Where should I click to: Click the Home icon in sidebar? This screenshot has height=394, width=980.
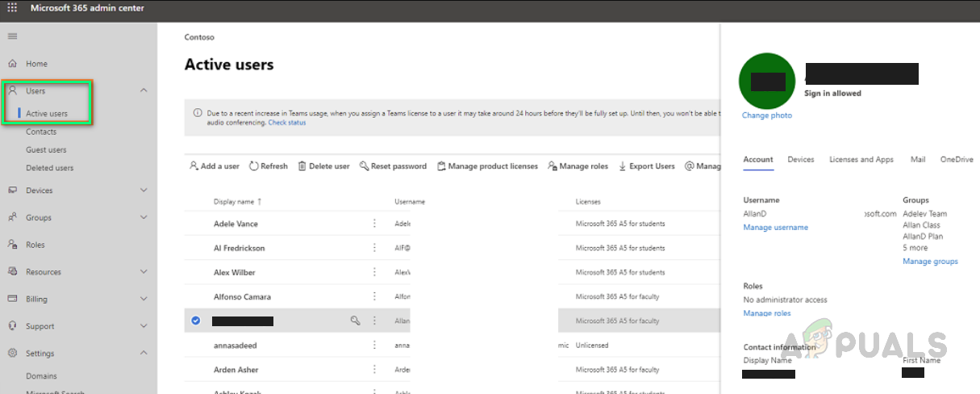12,64
